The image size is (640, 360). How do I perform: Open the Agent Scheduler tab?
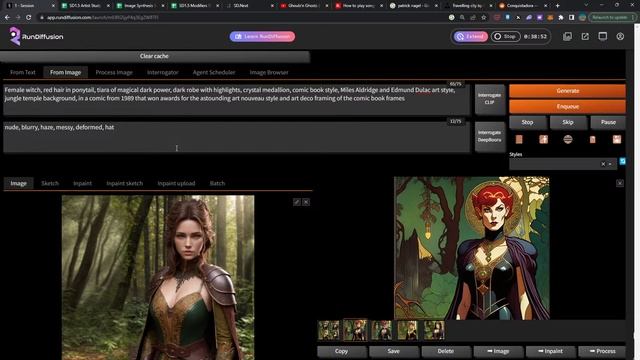(214, 72)
